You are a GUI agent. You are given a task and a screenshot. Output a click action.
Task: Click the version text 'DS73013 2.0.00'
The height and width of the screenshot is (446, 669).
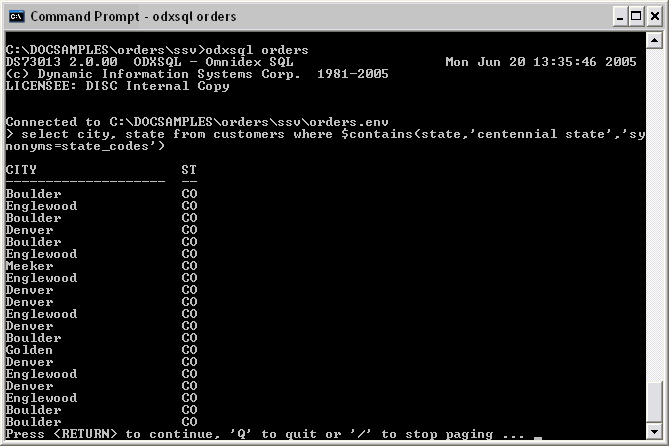[61, 62]
